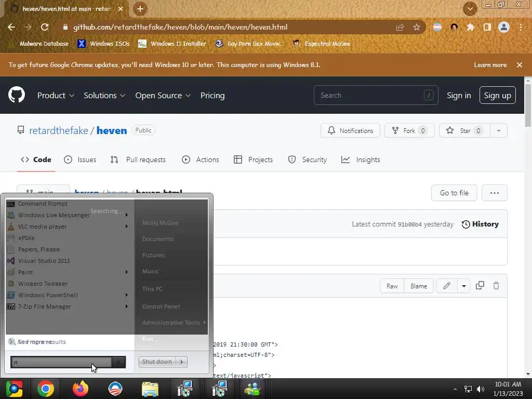Dismiss the Chrome update warning bar
This screenshot has height=399, width=532.
coord(519,65)
